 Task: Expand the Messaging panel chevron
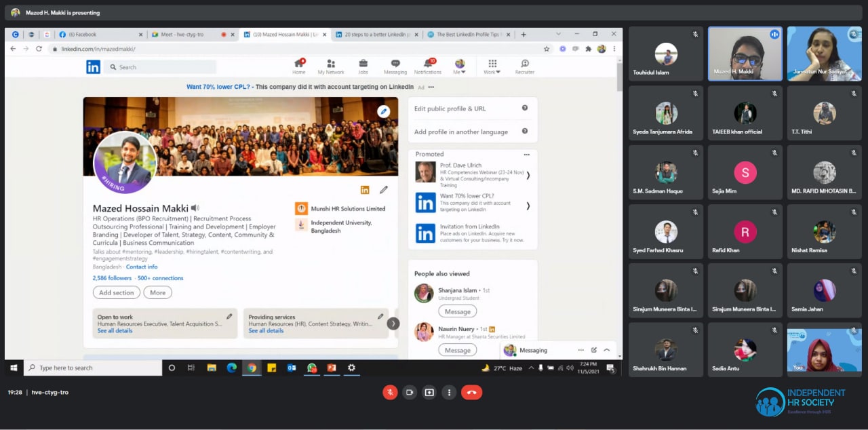607,350
